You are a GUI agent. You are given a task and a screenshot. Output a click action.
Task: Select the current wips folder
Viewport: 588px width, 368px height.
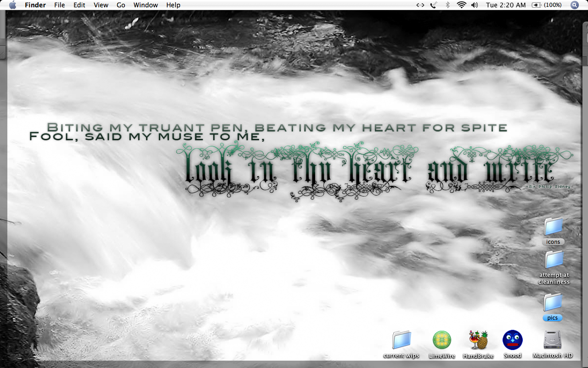(401, 340)
